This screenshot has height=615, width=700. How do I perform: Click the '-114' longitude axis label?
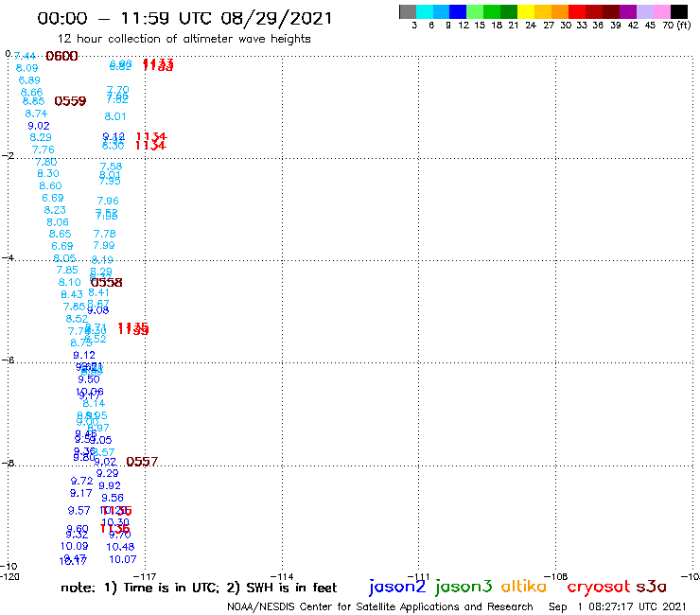pyautogui.click(x=282, y=576)
